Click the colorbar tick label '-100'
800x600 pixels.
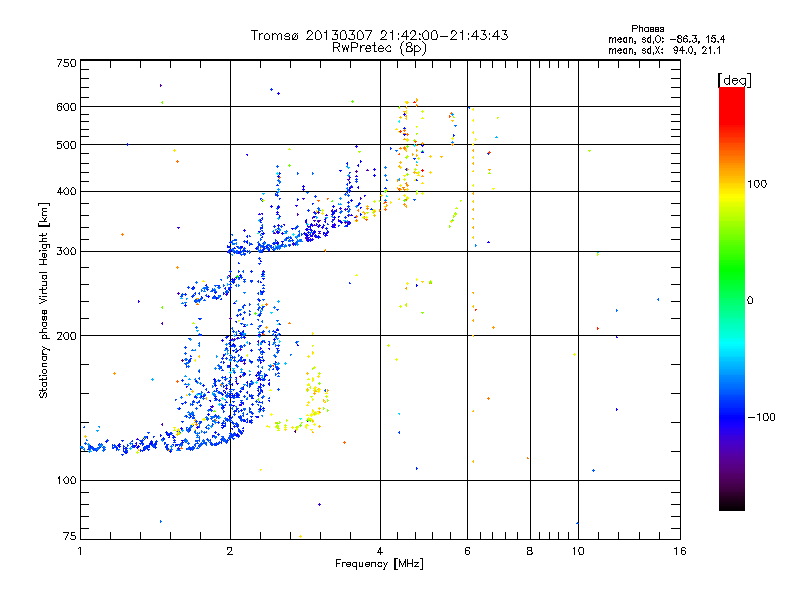[x=761, y=417]
